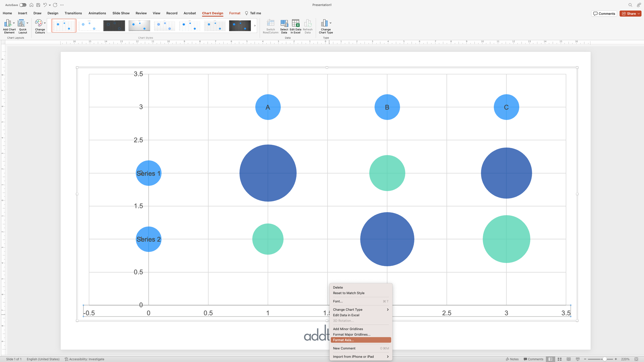Viewport: 644px width, 362px height.
Task: Choose Edit Data in Excel context item
Action: pyautogui.click(x=361, y=315)
